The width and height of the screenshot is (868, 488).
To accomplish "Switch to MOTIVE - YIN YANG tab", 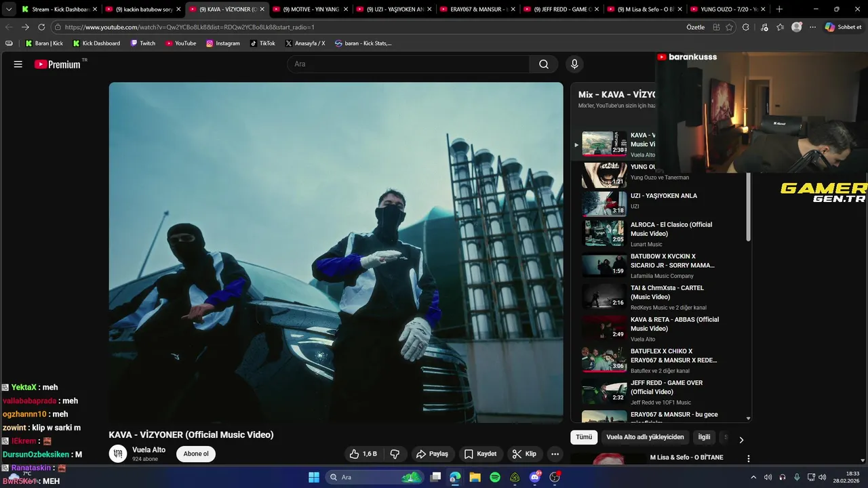I will pyautogui.click(x=311, y=9).
